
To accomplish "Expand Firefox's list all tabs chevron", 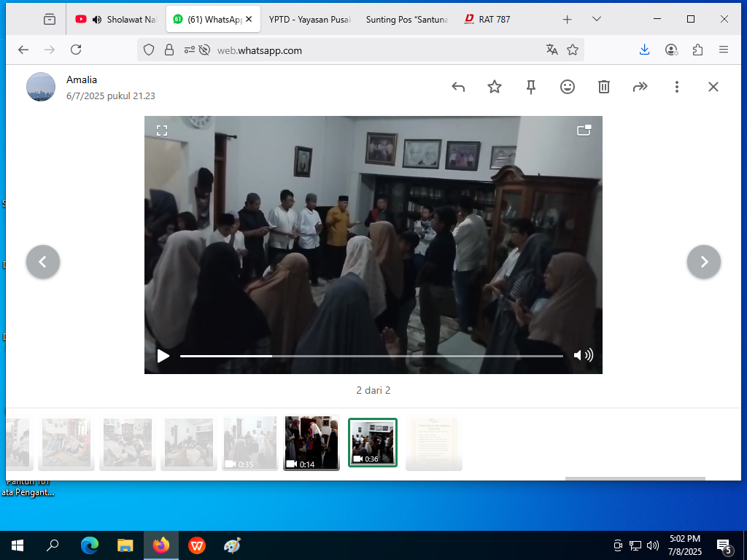I will (597, 19).
